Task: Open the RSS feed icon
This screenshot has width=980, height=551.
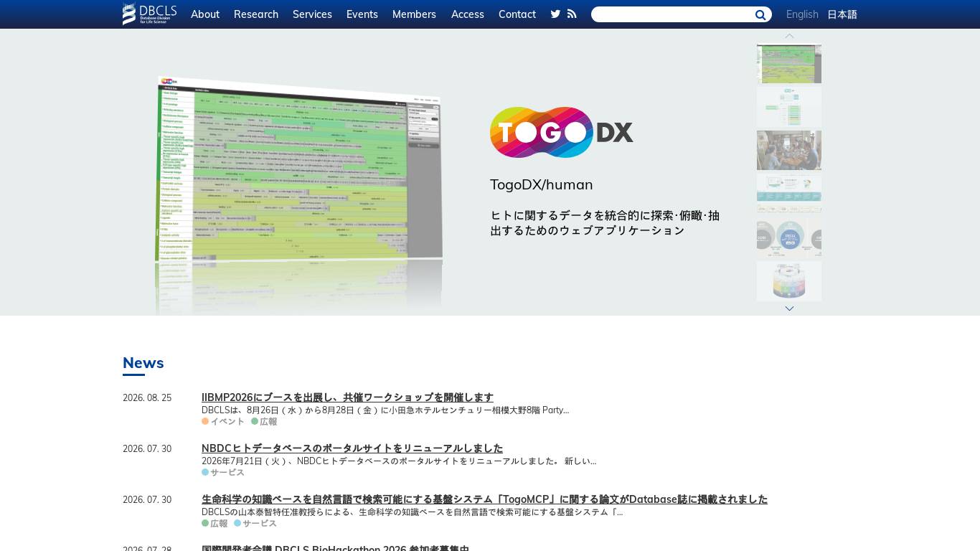Action: (x=572, y=14)
